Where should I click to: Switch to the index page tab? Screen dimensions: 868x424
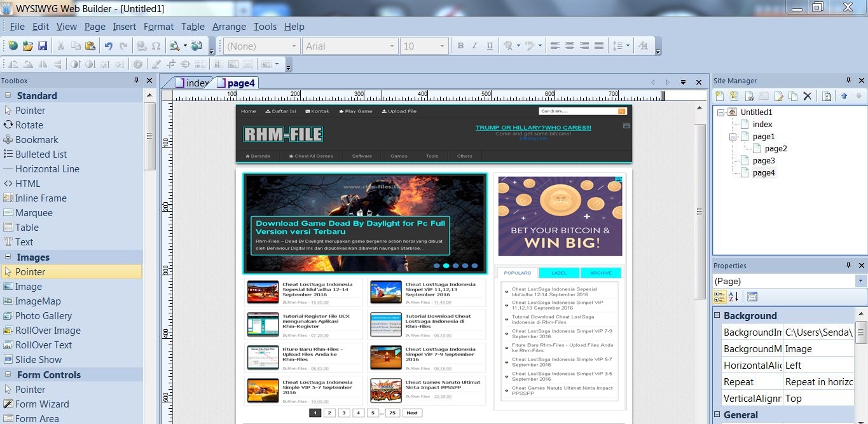click(188, 83)
